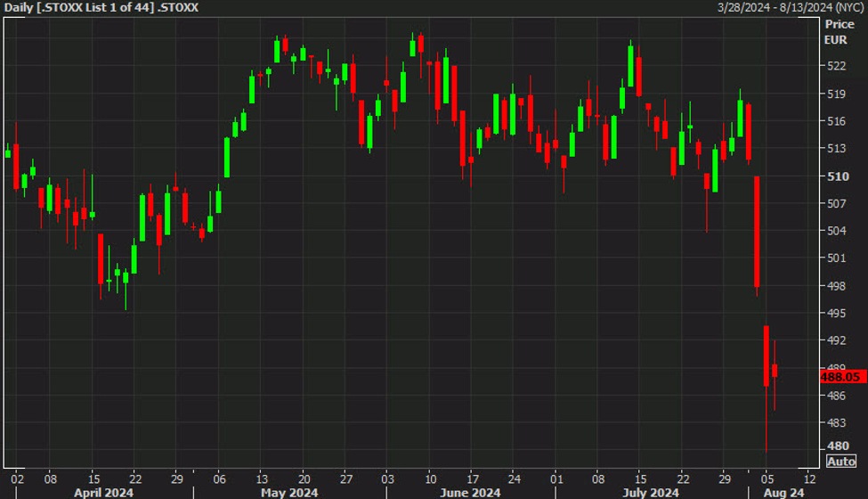Click the 02 date tick on the time axis
The width and height of the screenshot is (868, 499).
click(18, 479)
